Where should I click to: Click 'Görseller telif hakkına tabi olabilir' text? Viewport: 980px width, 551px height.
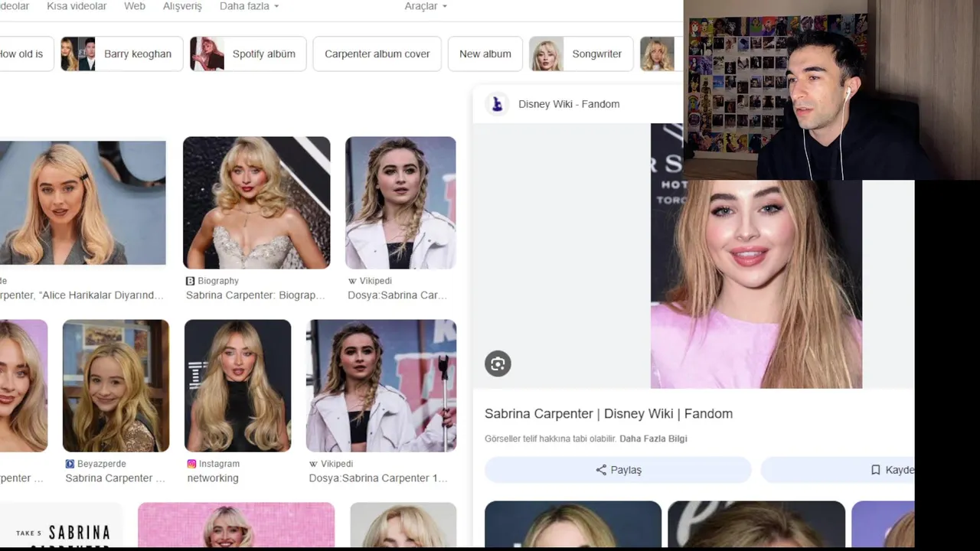550,439
